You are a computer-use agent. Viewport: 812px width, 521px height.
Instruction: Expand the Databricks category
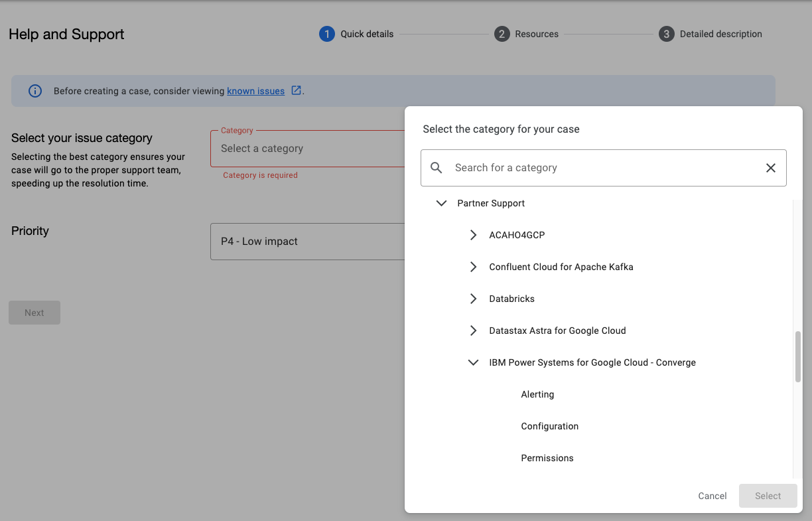pyautogui.click(x=473, y=299)
